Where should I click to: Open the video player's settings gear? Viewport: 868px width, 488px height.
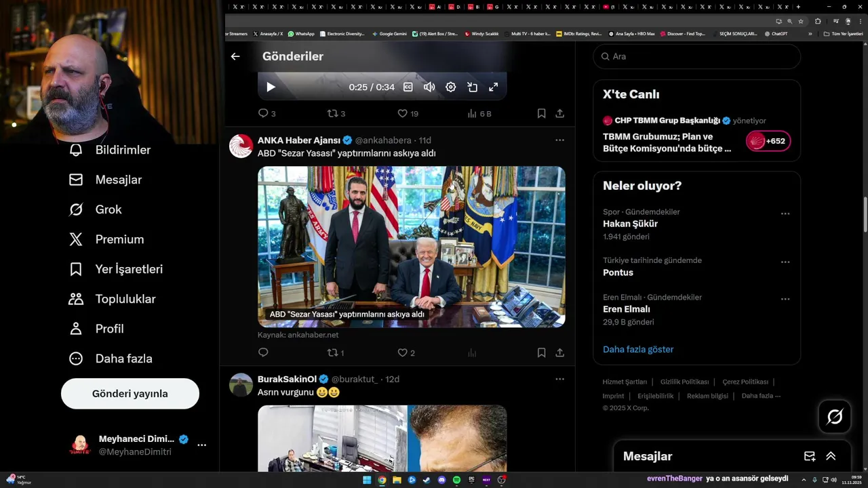tap(450, 87)
